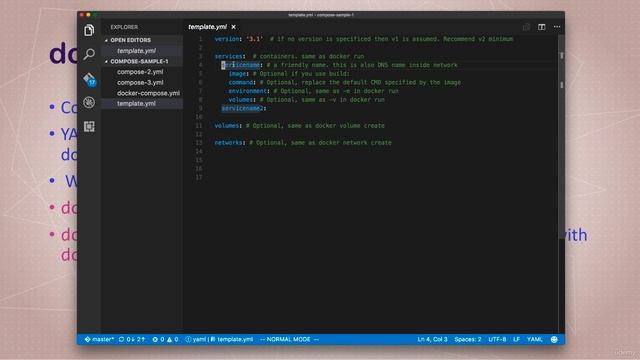Open the Search magnifier icon in activity bar

pos(89,54)
